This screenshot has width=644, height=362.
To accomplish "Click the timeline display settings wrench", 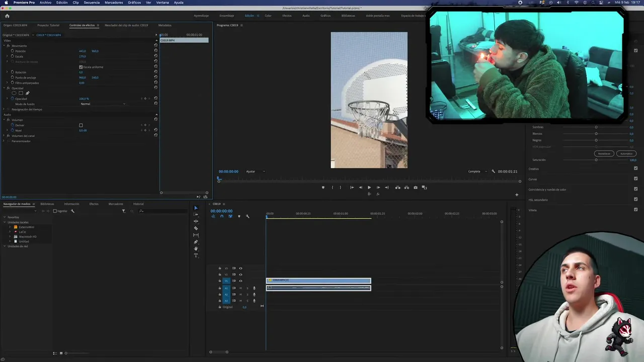I will (x=248, y=216).
